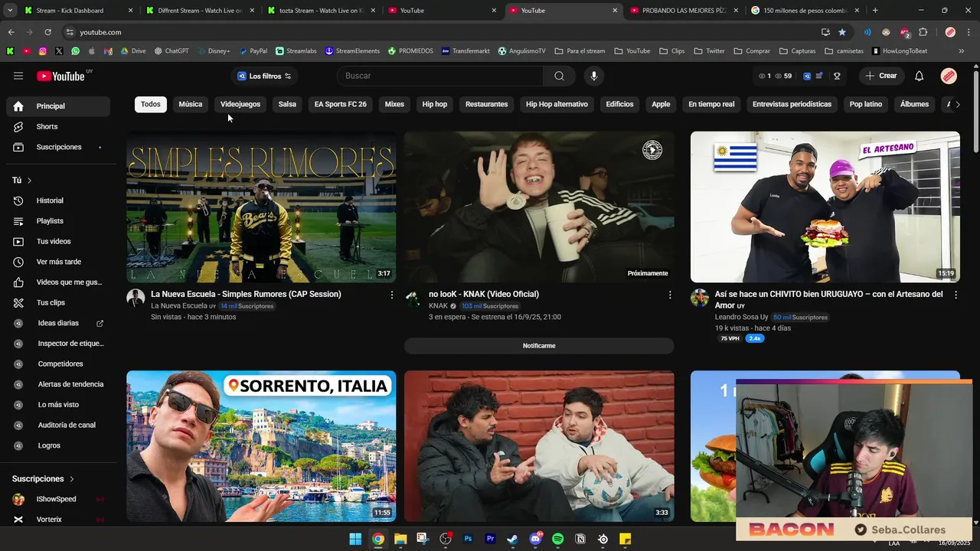Open the Windows Start menu
980x551 pixels.
click(355, 540)
